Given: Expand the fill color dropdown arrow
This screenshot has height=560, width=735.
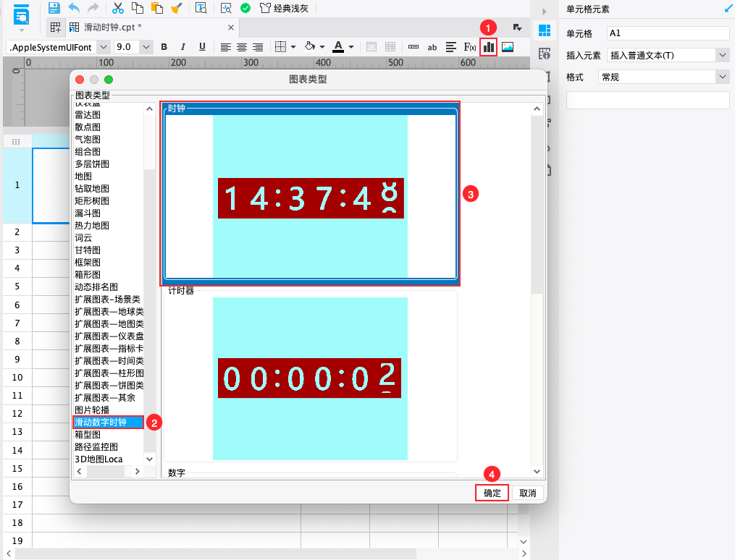Looking at the screenshot, I should tap(322, 47).
